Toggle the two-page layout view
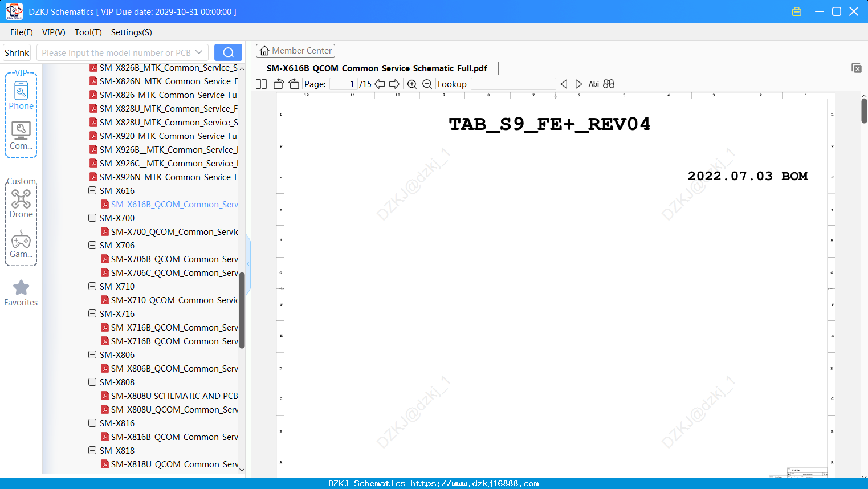Screen dimensions: 868x489 coord(261,84)
